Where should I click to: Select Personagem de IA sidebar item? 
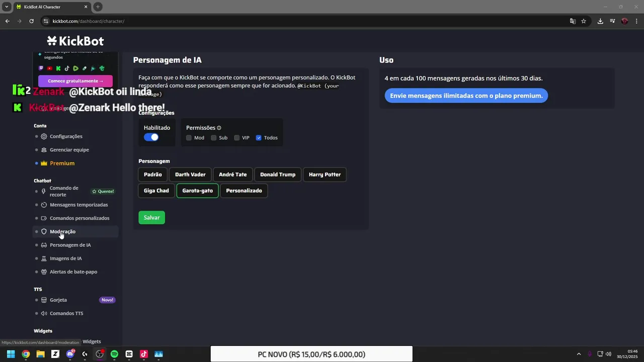pos(70,245)
